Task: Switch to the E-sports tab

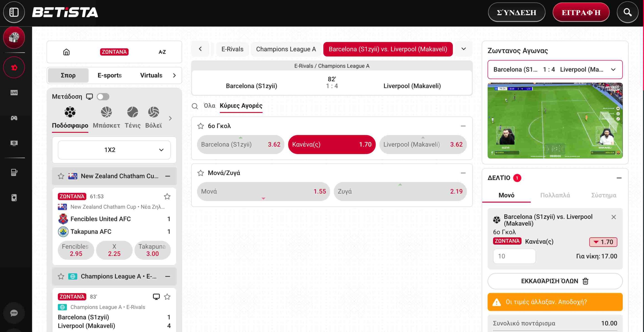Action: (109, 75)
